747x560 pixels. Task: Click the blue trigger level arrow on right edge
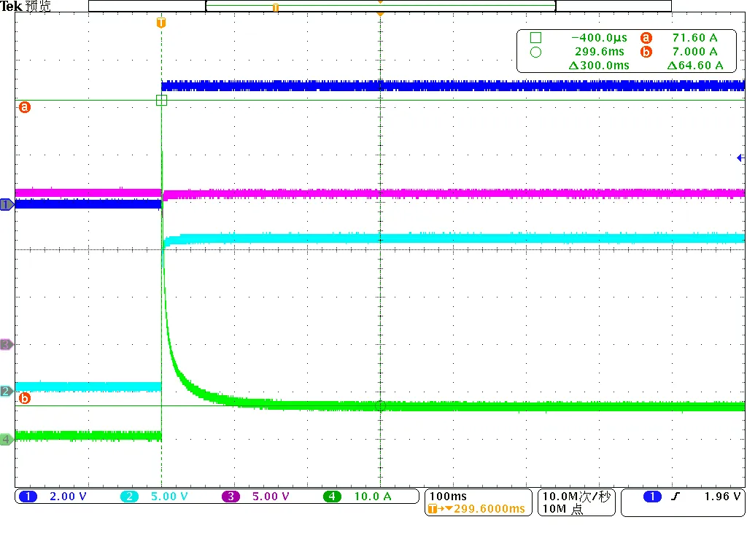[740, 157]
